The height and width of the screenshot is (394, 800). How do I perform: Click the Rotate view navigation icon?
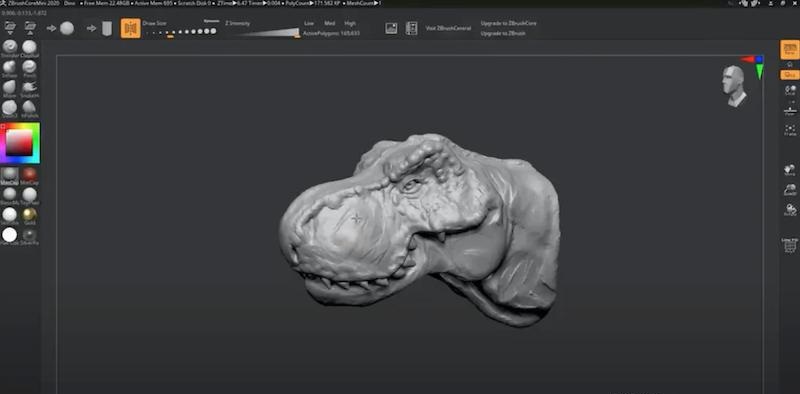coord(790,210)
